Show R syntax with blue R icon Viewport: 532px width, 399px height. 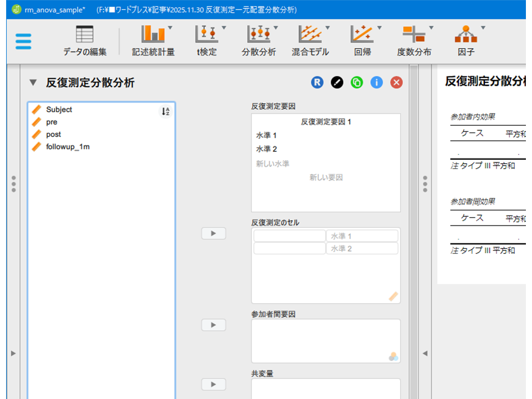317,83
